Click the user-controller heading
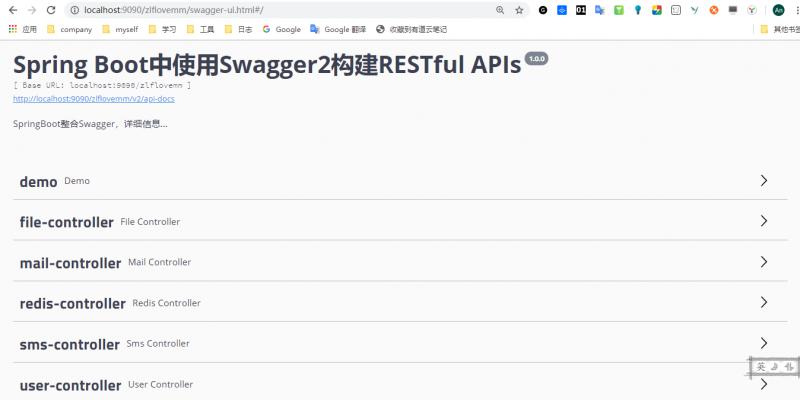The image size is (800, 400). [x=70, y=386]
